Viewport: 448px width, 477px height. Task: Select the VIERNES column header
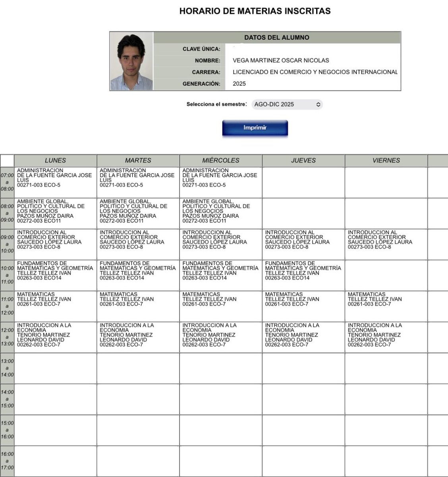coord(386,161)
